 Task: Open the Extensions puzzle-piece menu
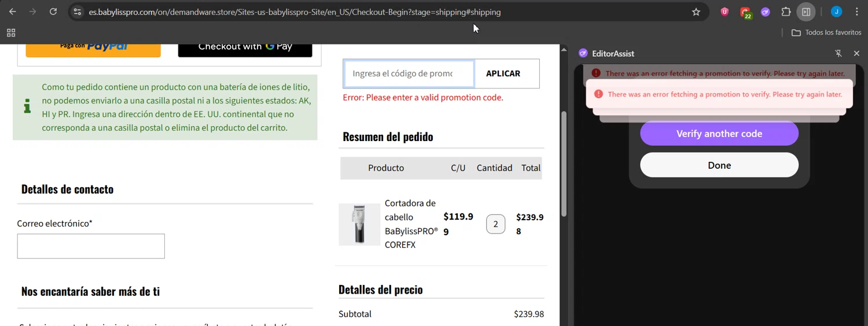pos(786,12)
